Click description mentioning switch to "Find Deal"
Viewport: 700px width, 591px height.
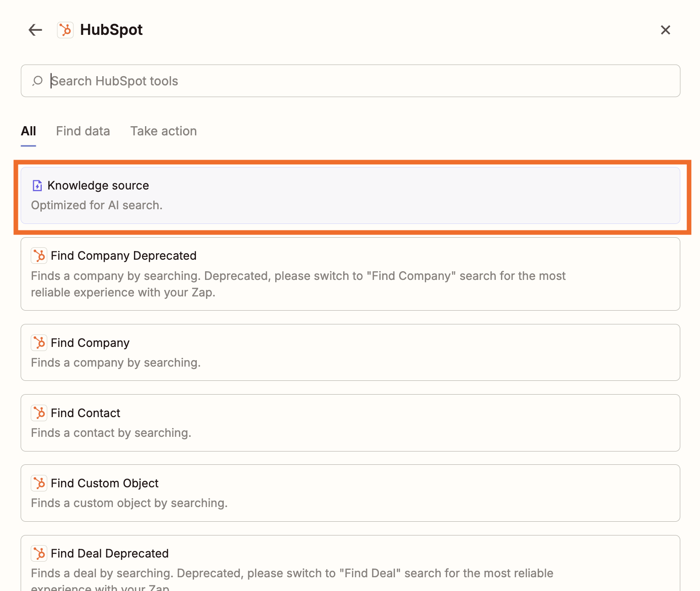(292, 579)
